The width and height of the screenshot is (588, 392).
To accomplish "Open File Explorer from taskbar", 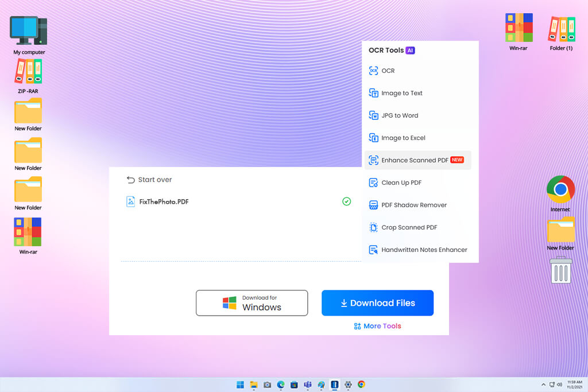I will point(254,385).
